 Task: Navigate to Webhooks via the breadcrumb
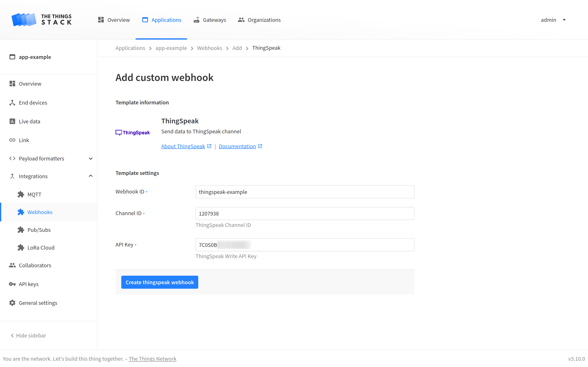(209, 48)
